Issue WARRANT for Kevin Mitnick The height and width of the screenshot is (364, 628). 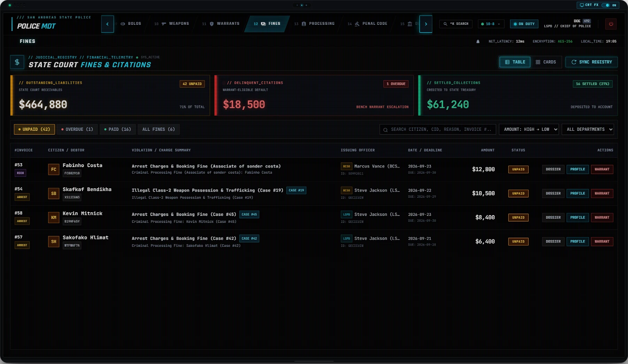[x=602, y=218]
